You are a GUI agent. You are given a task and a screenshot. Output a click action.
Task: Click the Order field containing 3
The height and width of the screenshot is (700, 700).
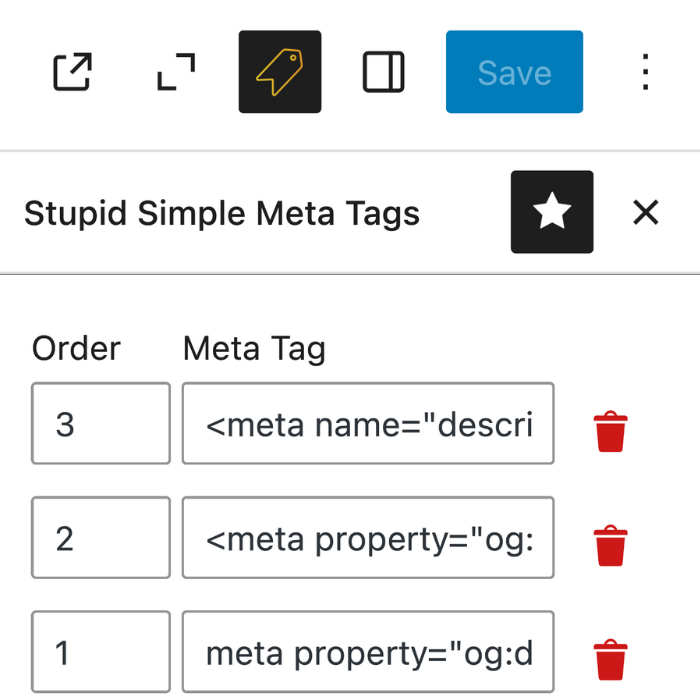[x=100, y=424]
